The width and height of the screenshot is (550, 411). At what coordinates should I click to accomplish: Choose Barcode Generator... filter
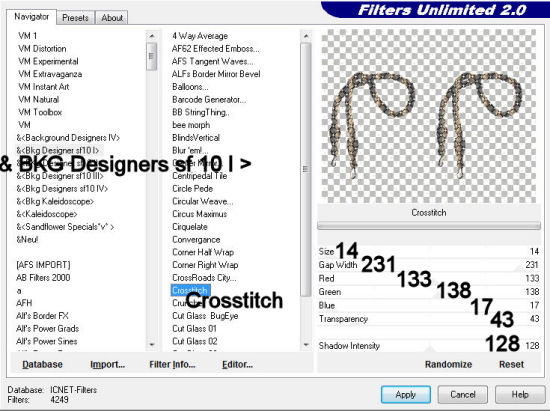point(209,100)
